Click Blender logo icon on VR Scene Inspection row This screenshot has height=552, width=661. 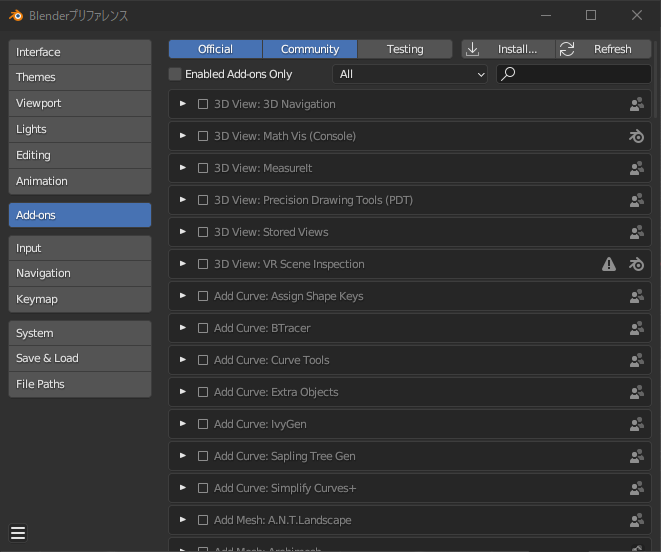[637, 264]
